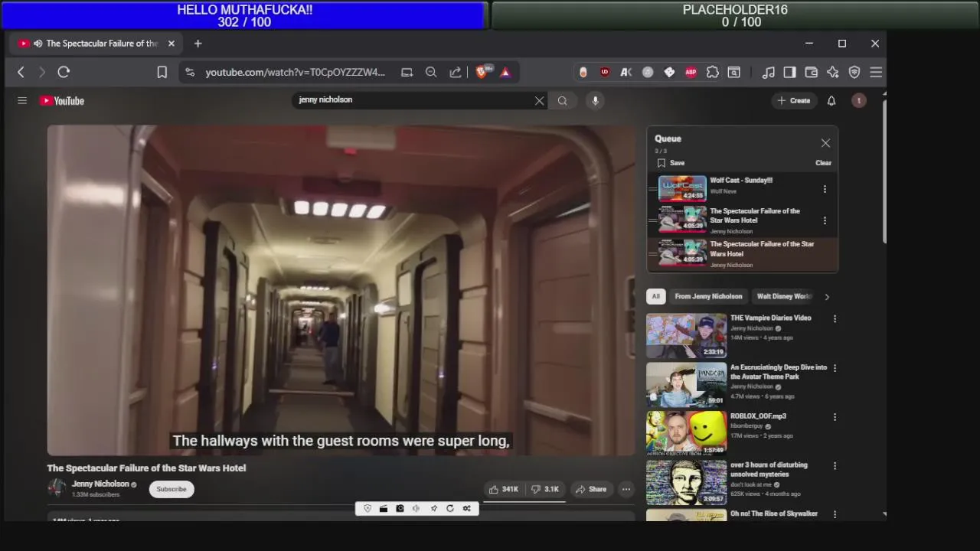
Task: Click the clapperboard icon in floating toolbar
Action: (x=384, y=508)
